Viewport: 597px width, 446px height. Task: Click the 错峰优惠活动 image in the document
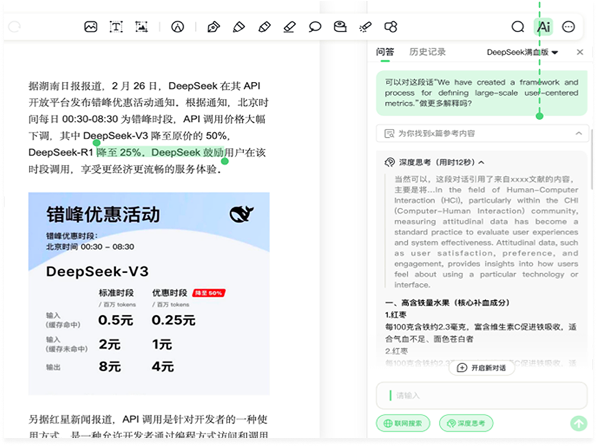coord(149,293)
